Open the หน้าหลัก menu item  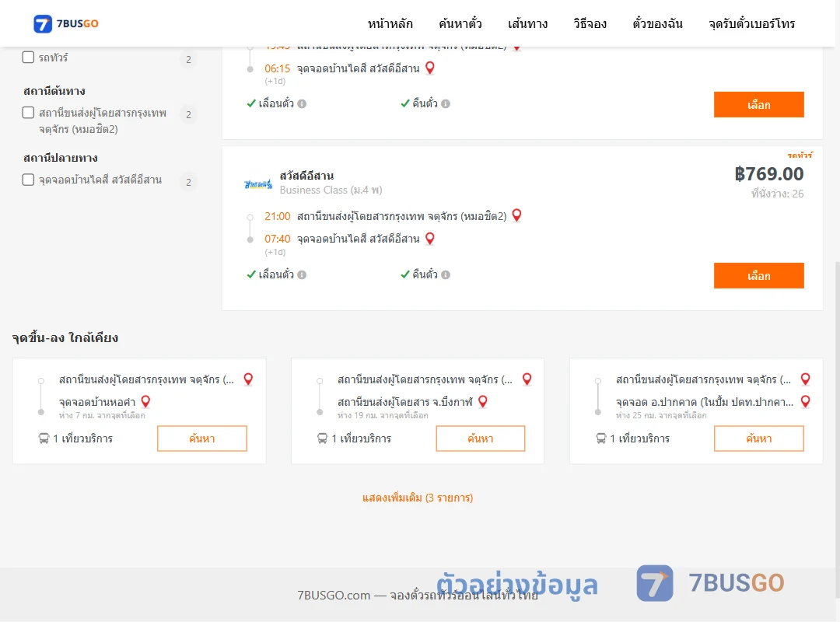click(390, 23)
